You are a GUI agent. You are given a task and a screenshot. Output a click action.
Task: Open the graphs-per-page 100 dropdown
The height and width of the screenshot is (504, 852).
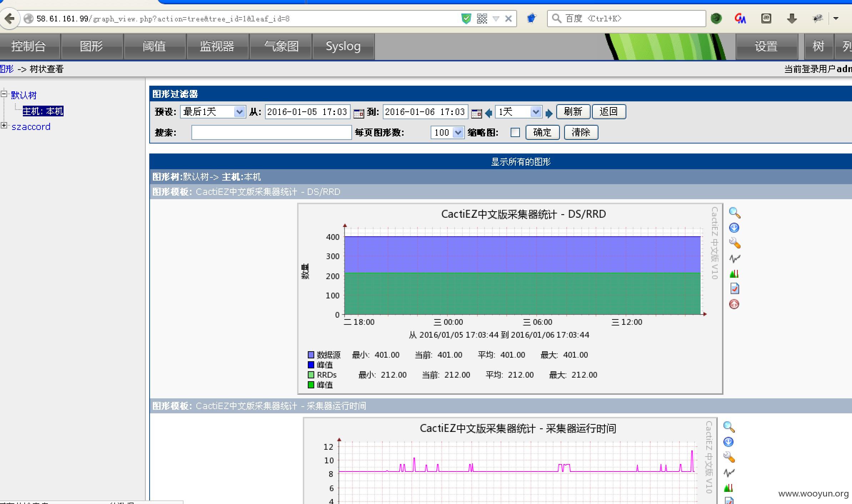tap(447, 132)
